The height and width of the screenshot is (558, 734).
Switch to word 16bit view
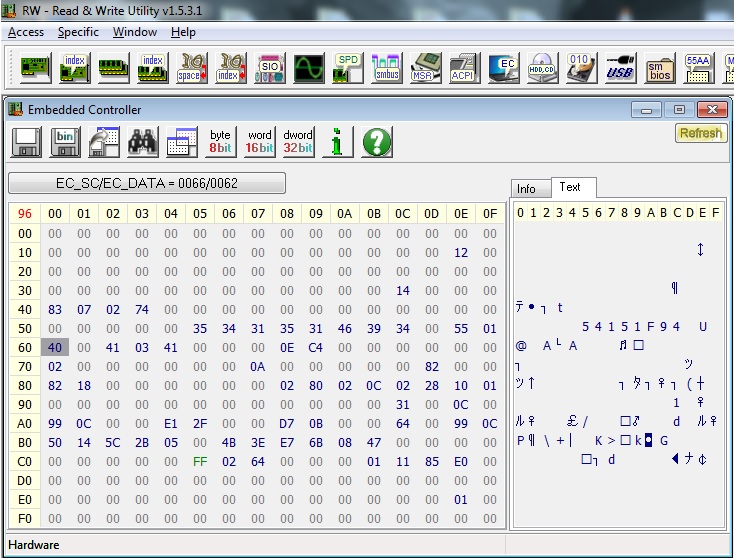coord(259,142)
